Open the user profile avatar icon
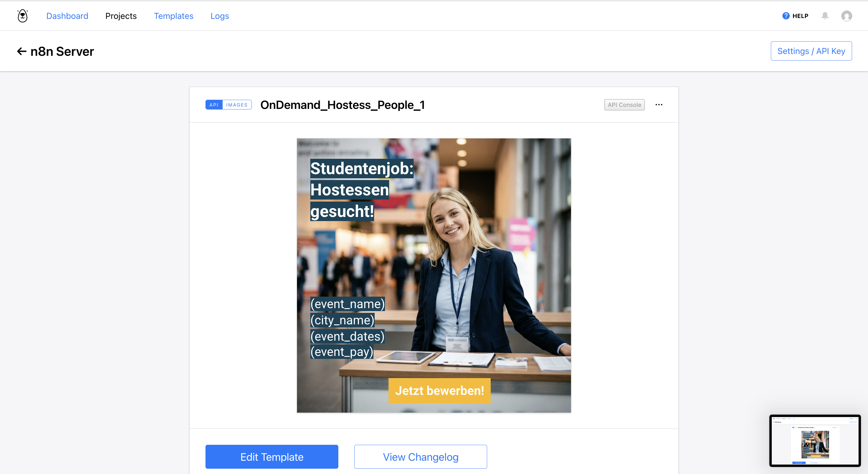Screen dimensions: 868x474 click(847, 16)
